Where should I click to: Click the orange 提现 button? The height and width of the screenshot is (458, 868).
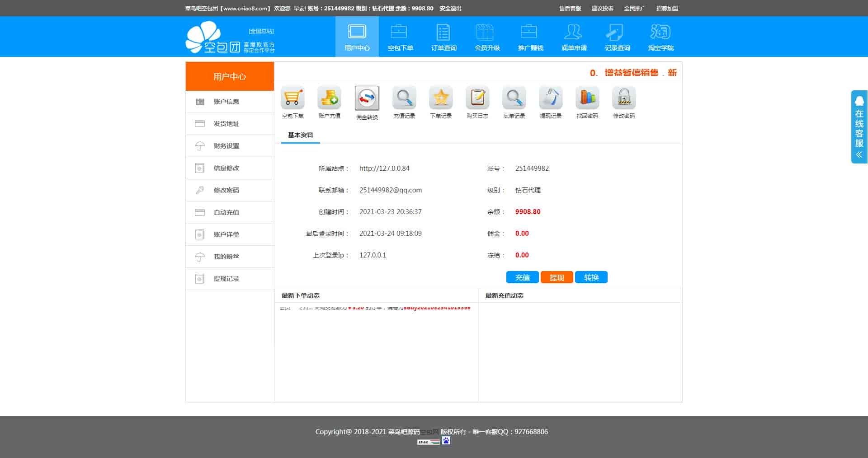(x=557, y=277)
